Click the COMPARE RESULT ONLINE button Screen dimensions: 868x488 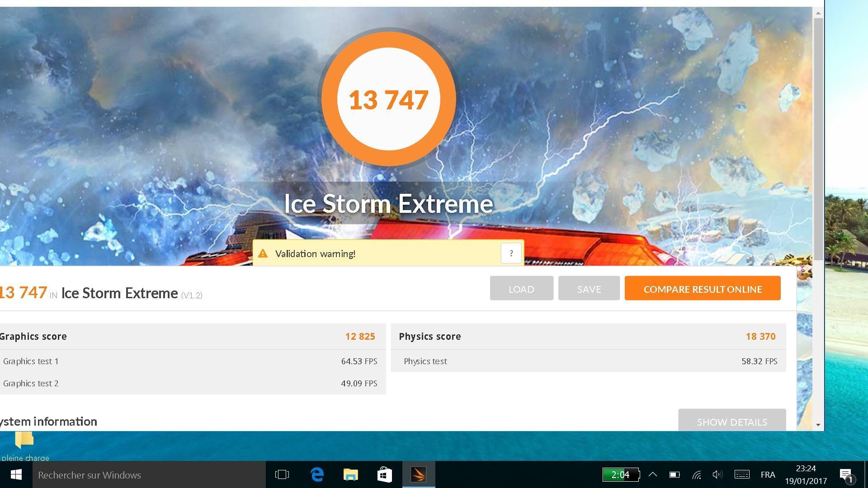[x=703, y=289]
